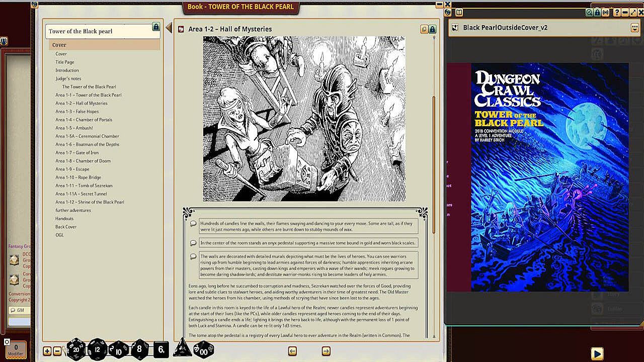Screen dimensions: 644x362
Task: Collapse the book index panel arrow
Action: pyautogui.click(x=169, y=28)
